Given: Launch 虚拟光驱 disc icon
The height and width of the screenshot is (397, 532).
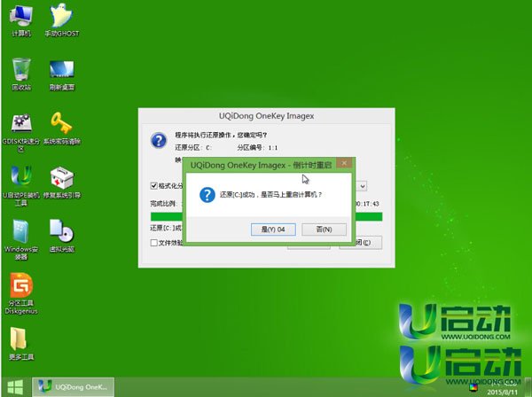Looking at the screenshot, I should tap(62, 236).
